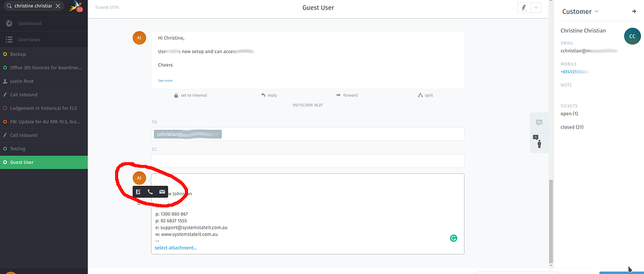Open the Backup ticket in sidebar

click(x=43, y=54)
